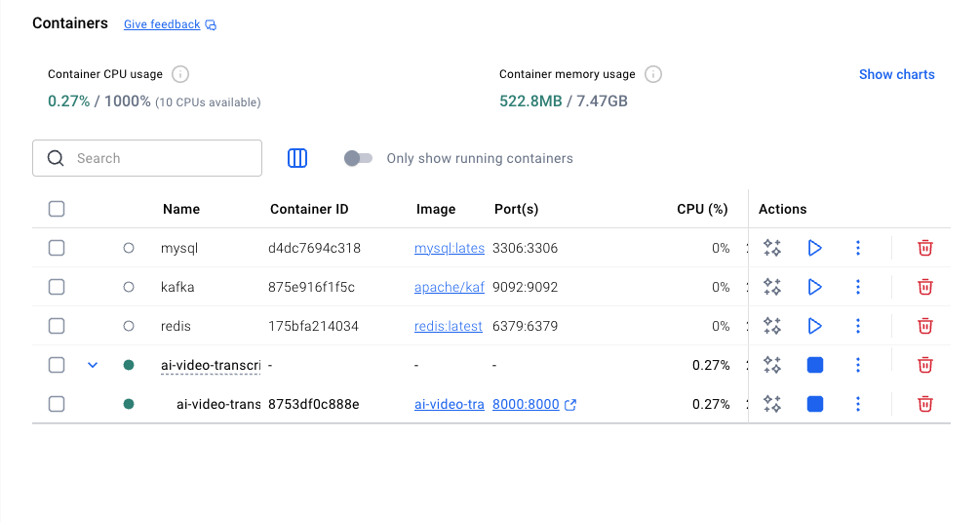Show info about Container CPU usage
The height and width of the screenshot is (522, 980).
[x=180, y=74]
